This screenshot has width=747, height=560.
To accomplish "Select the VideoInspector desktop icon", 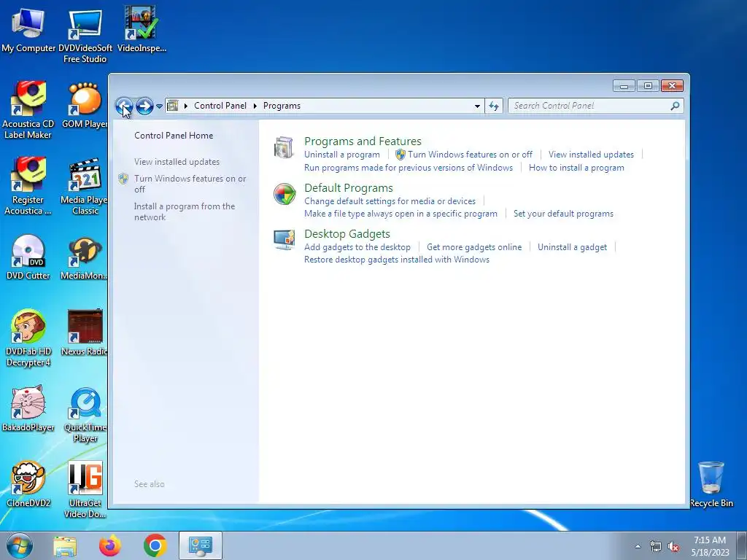I will (142, 29).
